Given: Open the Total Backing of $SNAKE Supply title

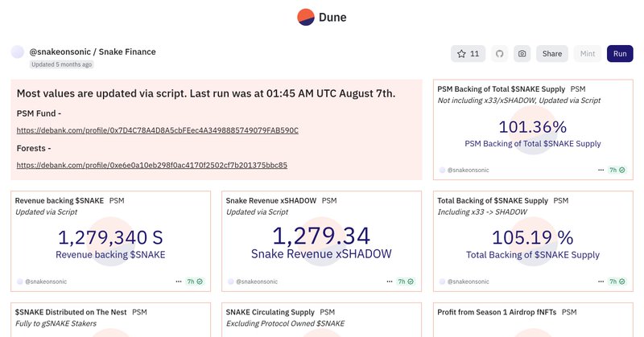Looking at the screenshot, I should click(493, 201).
